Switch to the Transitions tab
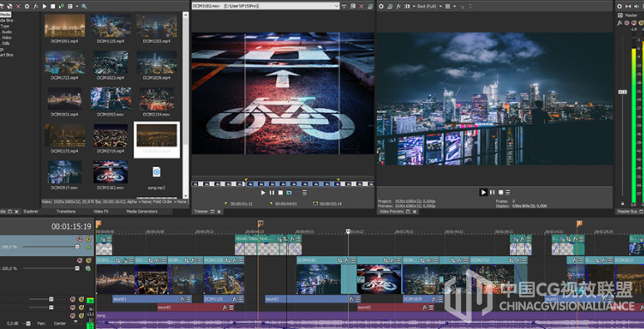 (66, 211)
